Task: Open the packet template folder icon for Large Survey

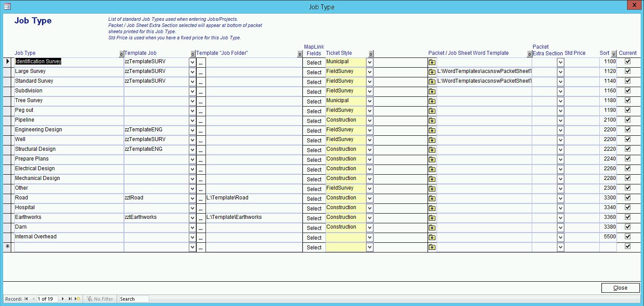Action: click(x=432, y=73)
